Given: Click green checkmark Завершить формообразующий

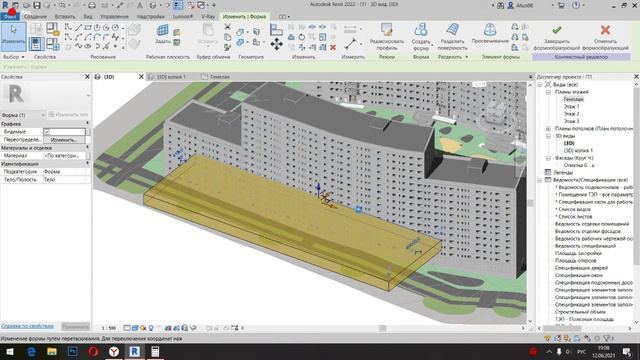Looking at the screenshot, I should click(x=556, y=30).
